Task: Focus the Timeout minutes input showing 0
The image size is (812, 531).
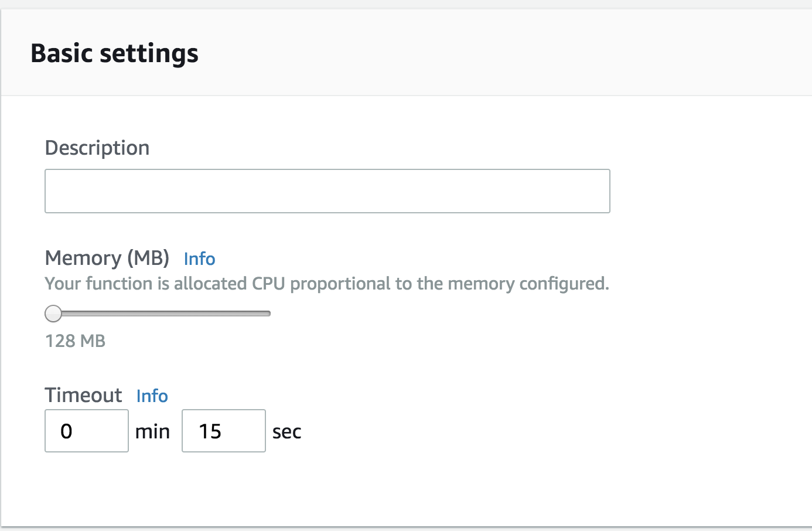Action: click(86, 431)
